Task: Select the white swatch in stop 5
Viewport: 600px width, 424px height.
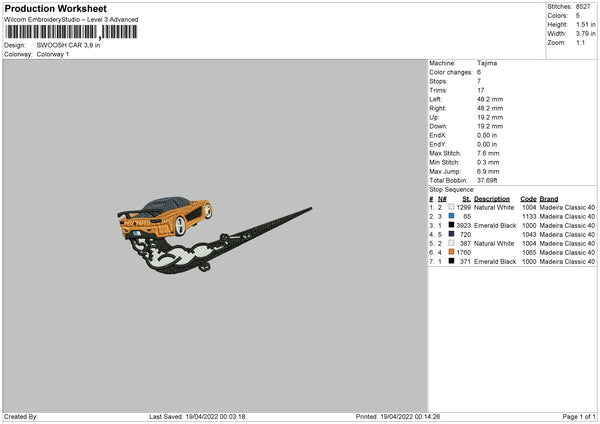Action: click(451, 243)
